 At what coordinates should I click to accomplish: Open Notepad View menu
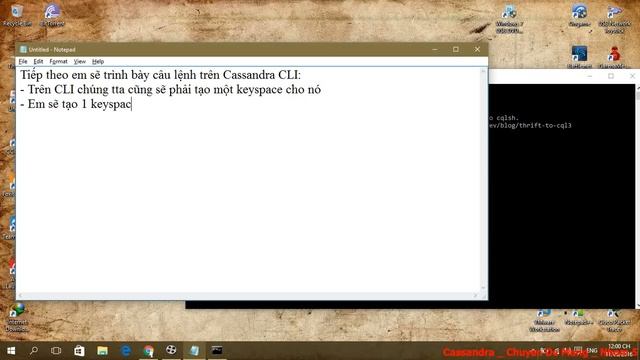79,61
